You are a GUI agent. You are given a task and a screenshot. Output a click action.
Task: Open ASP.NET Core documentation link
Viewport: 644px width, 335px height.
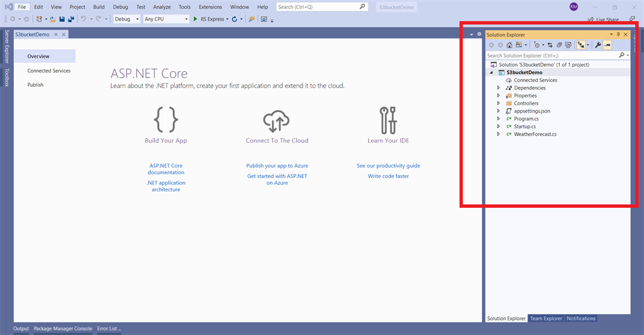[166, 169]
